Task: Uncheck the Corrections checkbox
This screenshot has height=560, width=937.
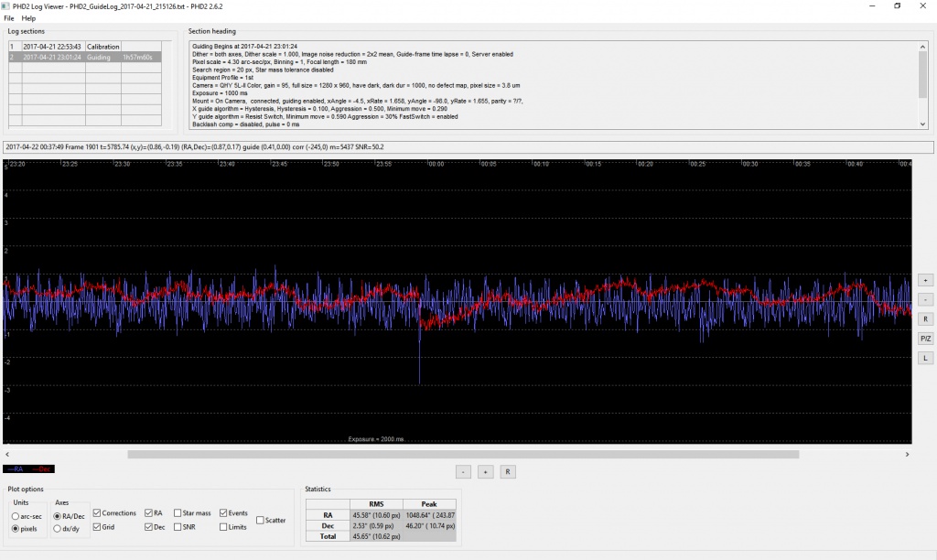Action: [x=97, y=512]
